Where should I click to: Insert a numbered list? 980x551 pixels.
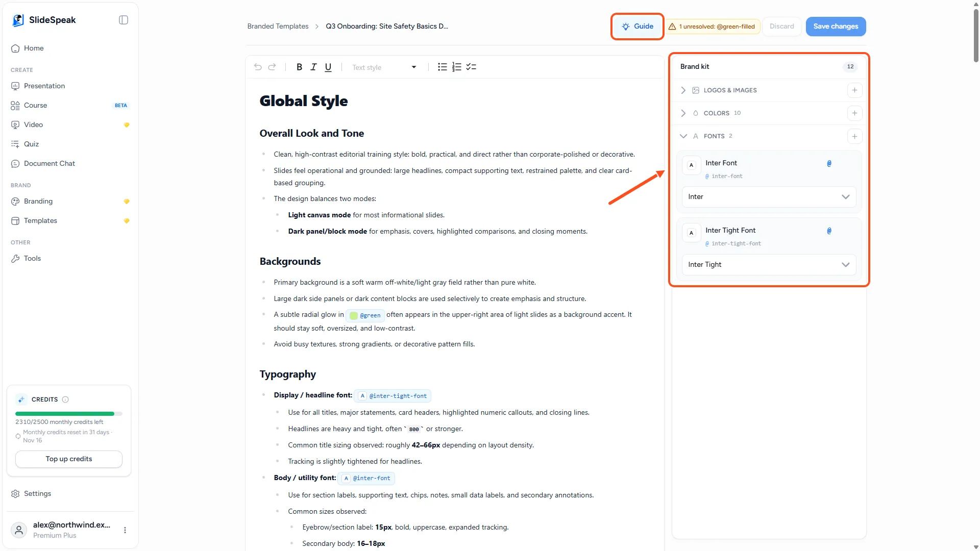pyautogui.click(x=457, y=67)
